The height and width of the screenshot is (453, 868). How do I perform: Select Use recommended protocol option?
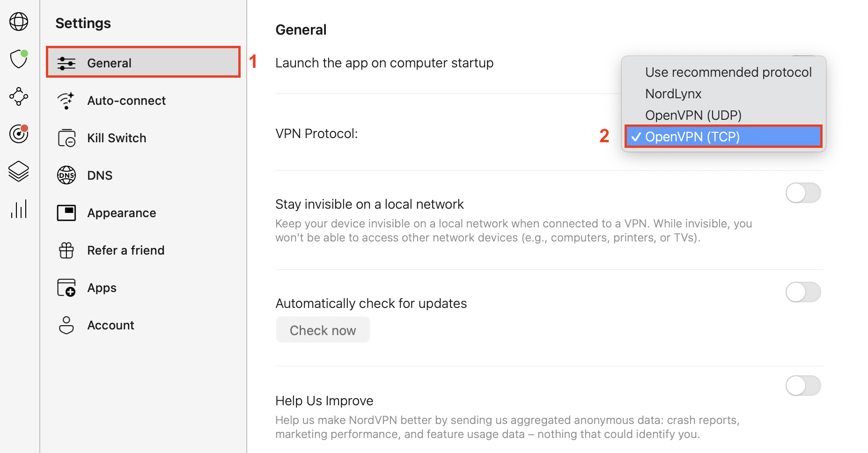click(728, 72)
